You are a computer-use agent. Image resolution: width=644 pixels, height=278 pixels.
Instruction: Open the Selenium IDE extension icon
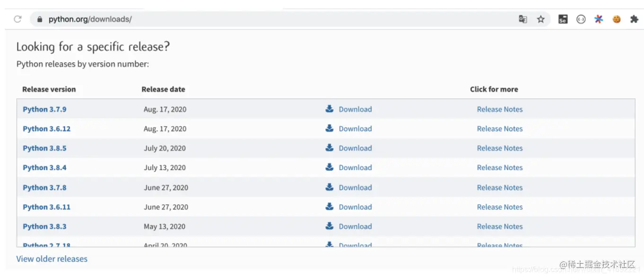(x=563, y=19)
